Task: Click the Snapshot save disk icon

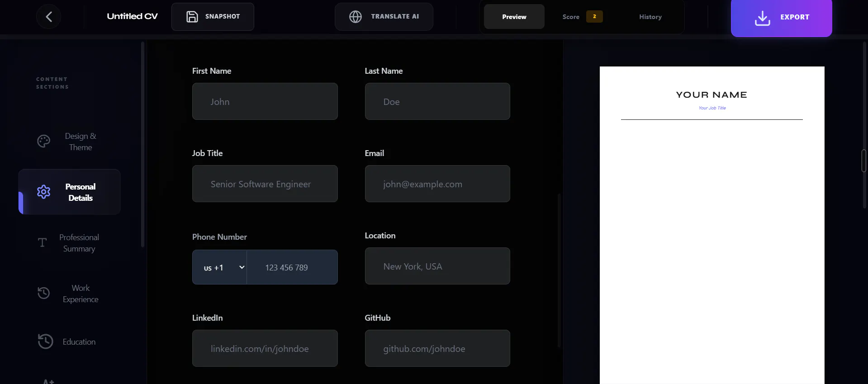Action: 192,17
